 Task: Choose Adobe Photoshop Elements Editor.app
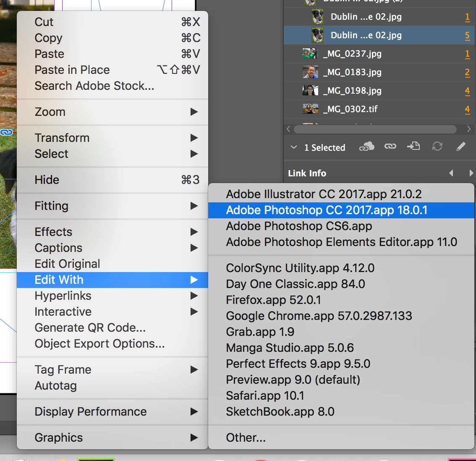pos(341,242)
